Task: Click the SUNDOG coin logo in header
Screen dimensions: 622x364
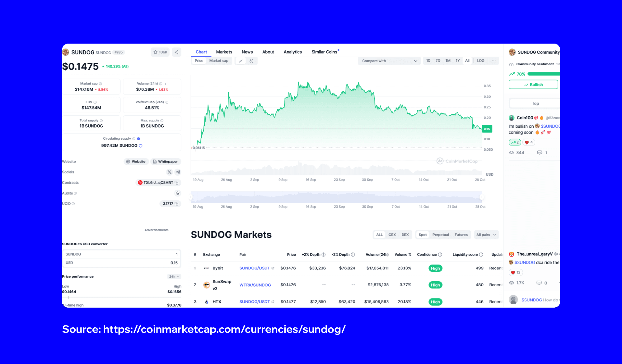Action: (x=66, y=52)
